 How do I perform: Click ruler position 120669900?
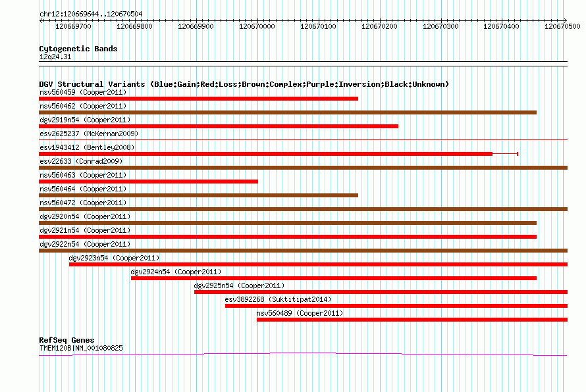pyautogui.click(x=196, y=26)
